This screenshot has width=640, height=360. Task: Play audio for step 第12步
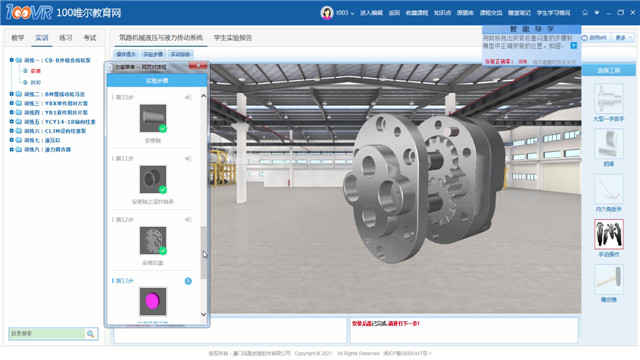click(188, 220)
